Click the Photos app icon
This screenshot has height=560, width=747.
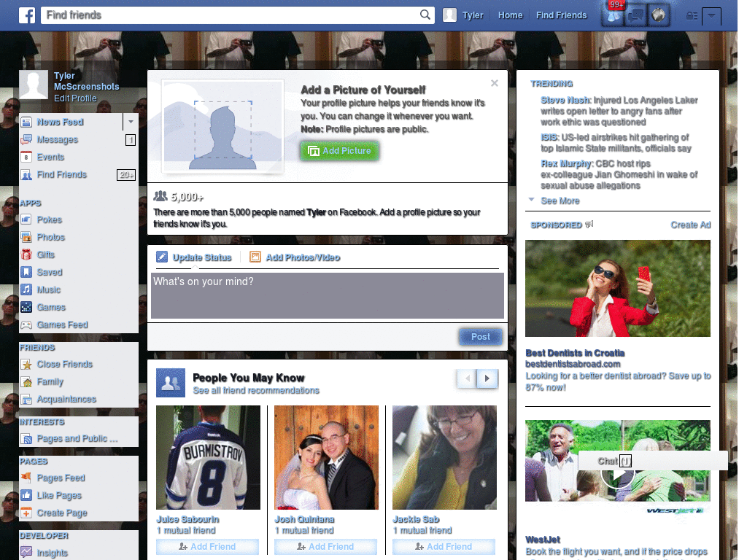coord(26,237)
